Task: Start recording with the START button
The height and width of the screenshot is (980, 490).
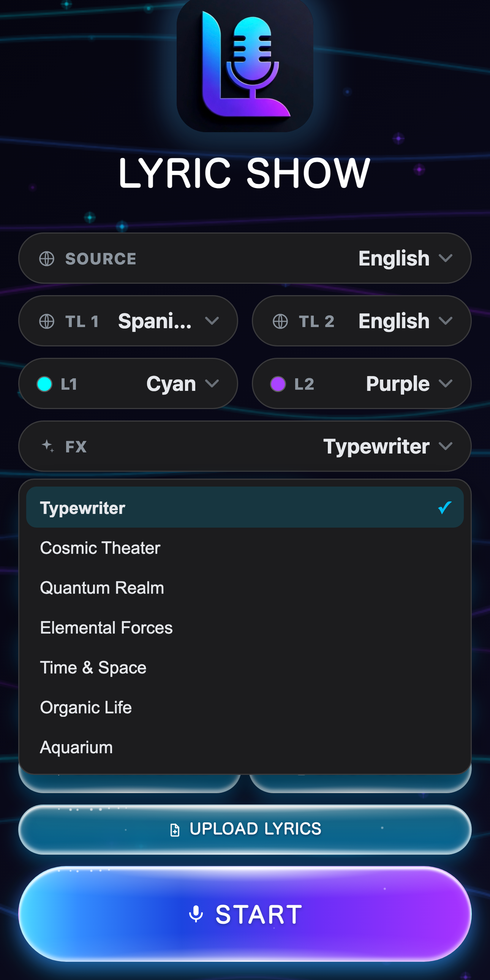Action: coord(245,914)
